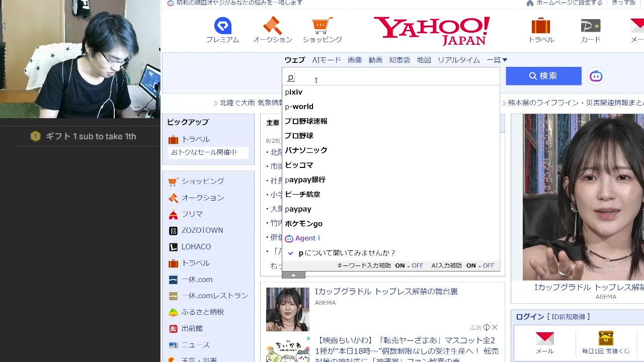The width and height of the screenshot is (644, 362).
Task: Click the blue 検索 search button
Action: pyautogui.click(x=543, y=76)
